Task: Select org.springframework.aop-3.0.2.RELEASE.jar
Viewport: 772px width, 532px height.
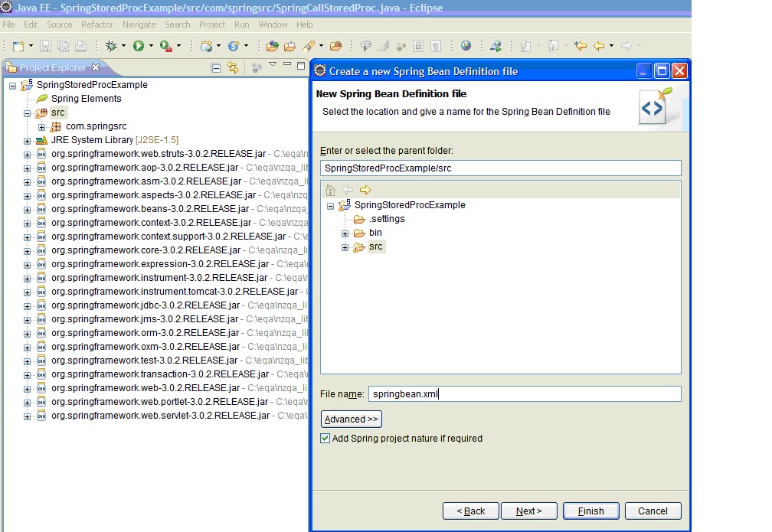Action: point(145,168)
